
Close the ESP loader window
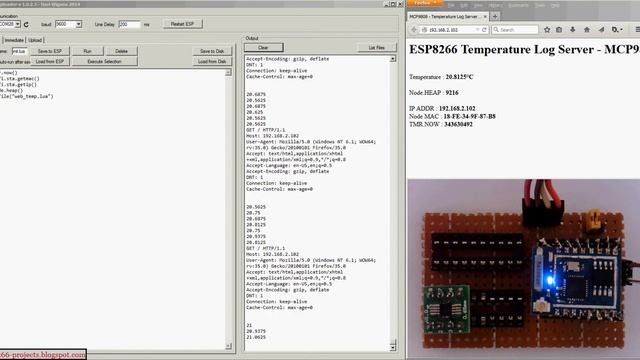[x=400, y=4]
